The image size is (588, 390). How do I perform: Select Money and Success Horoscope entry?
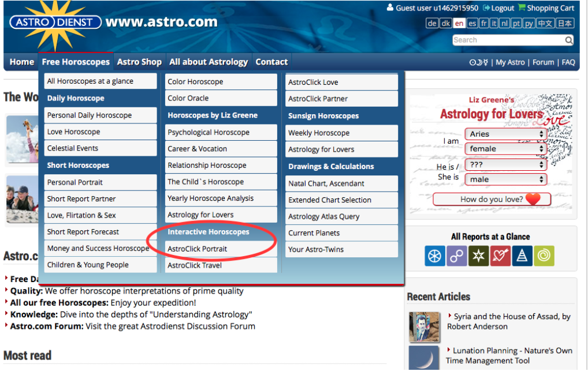101,249
